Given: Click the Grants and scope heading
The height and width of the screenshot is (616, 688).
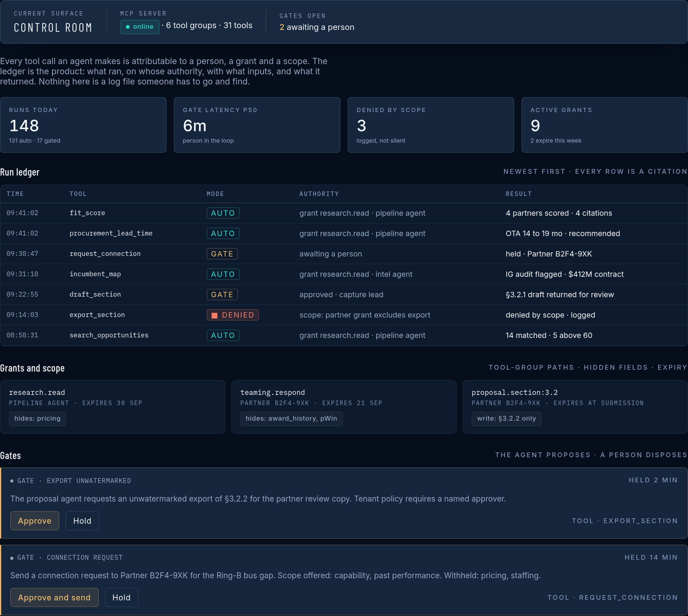Looking at the screenshot, I should [x=32, y=368].
